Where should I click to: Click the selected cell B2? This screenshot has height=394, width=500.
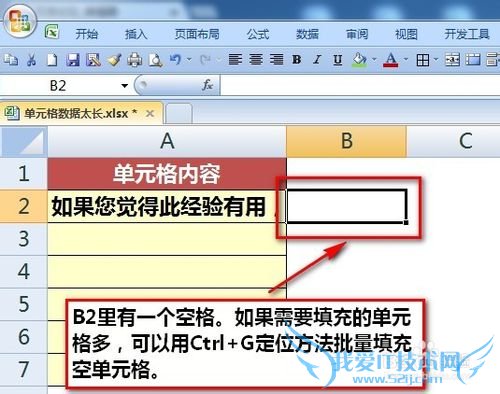coord(347,206)
